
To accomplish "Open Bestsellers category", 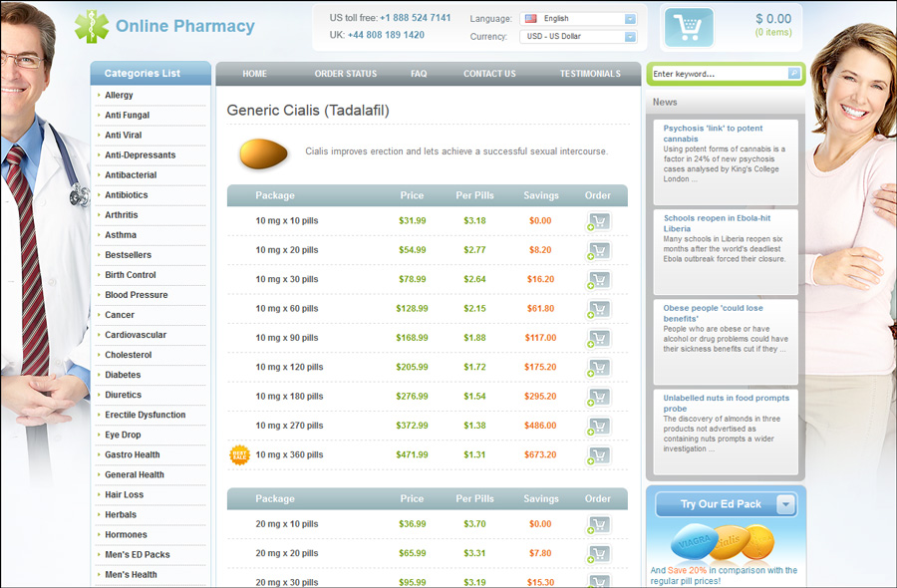I will [x=129, y=255].
